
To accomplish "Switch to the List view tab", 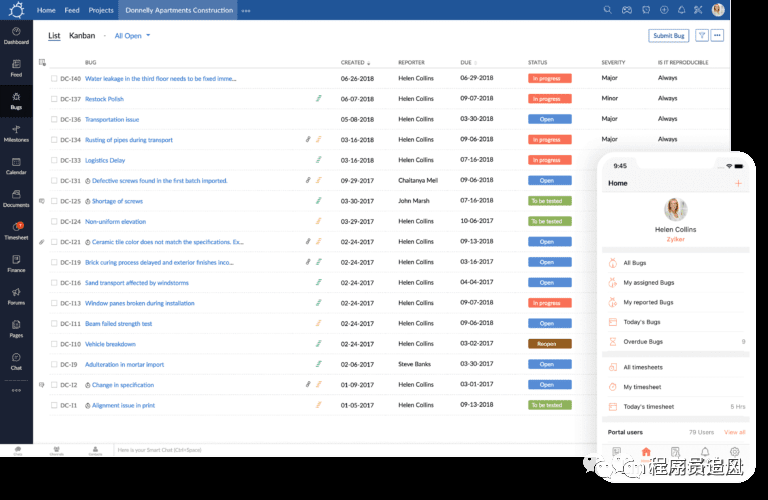I will 54,36.
